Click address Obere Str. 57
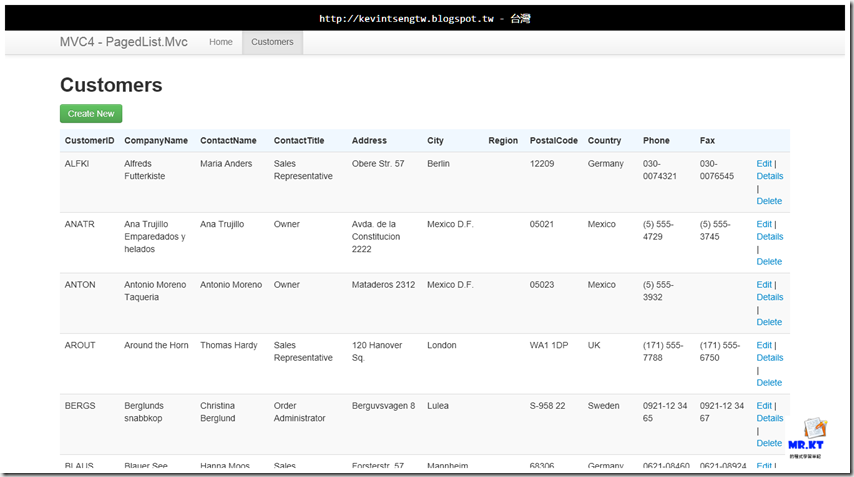The height and width of the screenshot is (477, 854). (378, 163)
